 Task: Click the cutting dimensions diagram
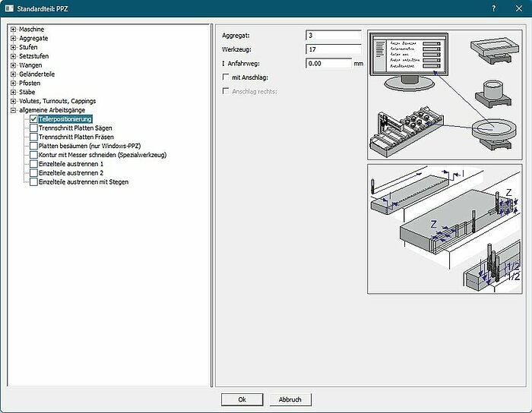445,229
